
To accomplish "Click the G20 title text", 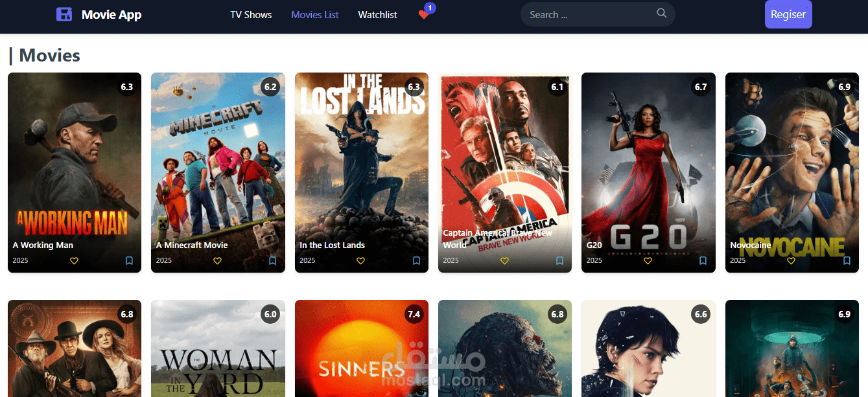I will (x=594, y=245).
